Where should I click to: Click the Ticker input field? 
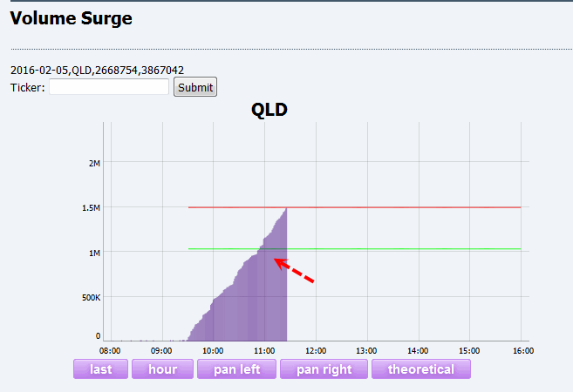click(x=109, y=87)
